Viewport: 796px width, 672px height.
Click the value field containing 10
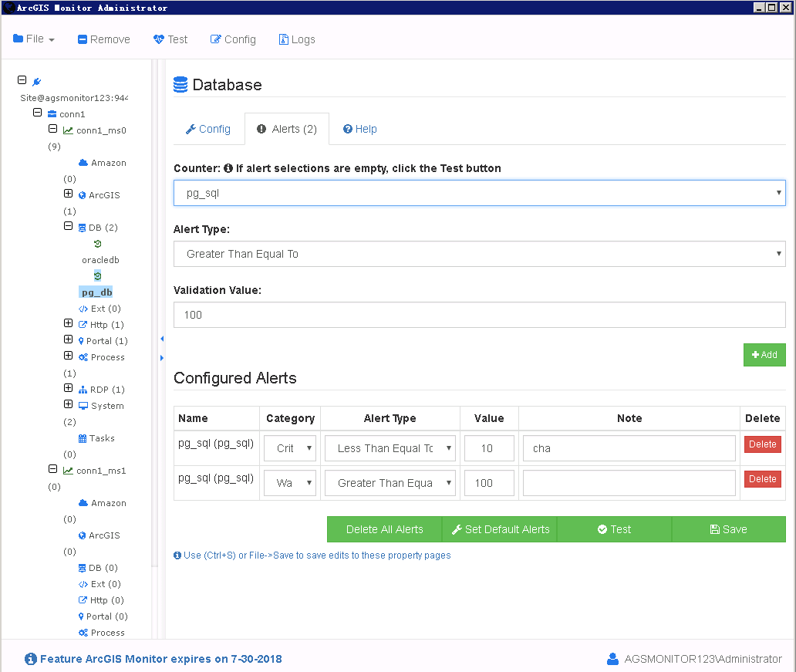[x=489, y=448]
